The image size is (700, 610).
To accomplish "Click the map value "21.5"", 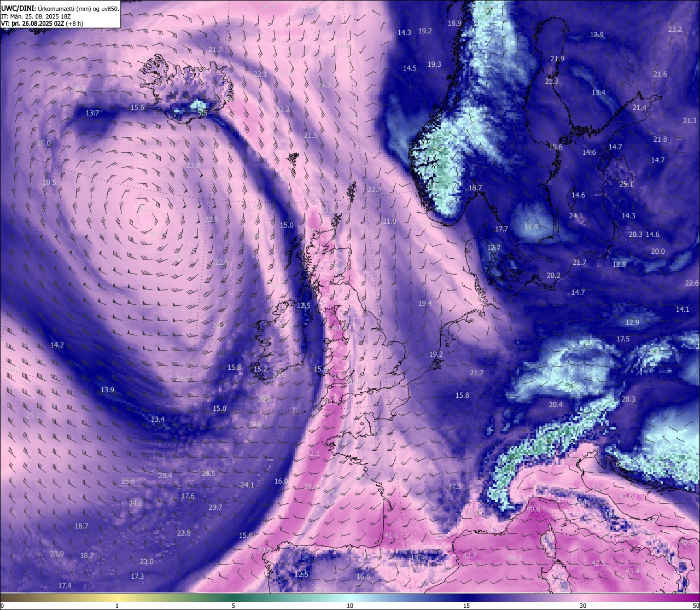I will tap(311, 135).
